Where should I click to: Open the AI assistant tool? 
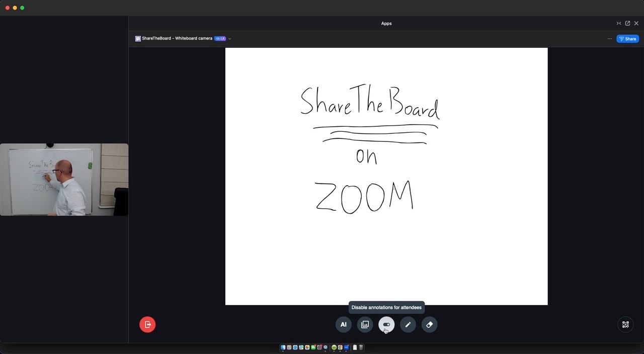click(x=343, y=324)
